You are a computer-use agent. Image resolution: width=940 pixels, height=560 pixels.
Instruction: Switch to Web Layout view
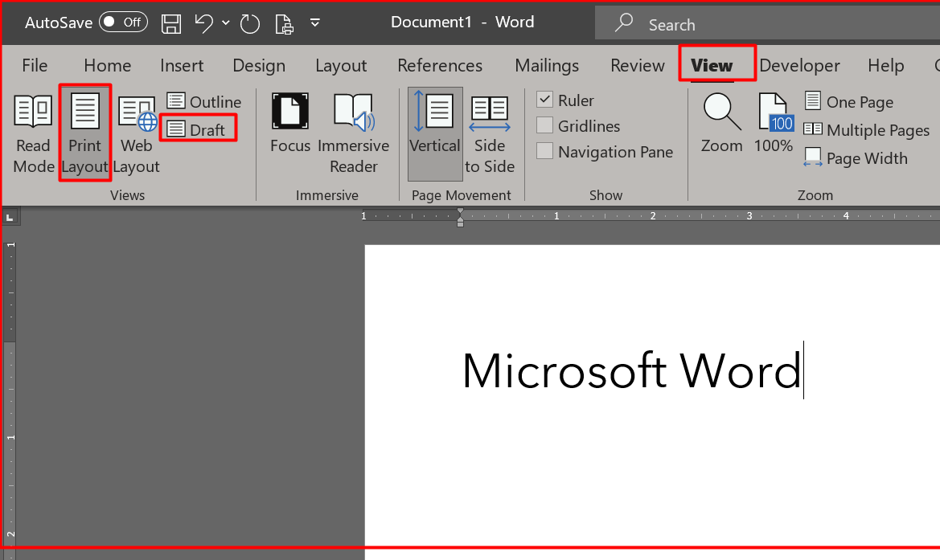pos(137,133)
